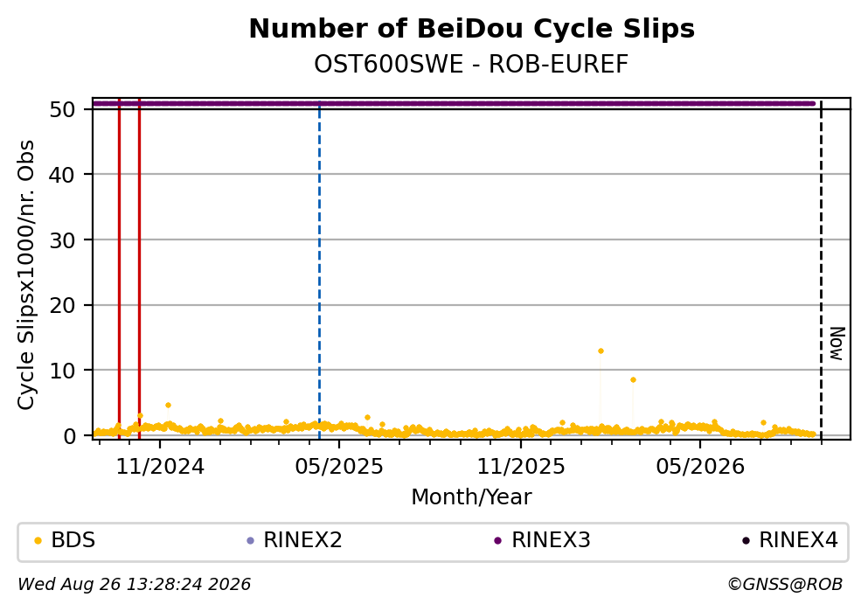Screen dimensions: 868x611
Task: Click the ©GNSS@ROB credit text
Action: click(x=785, y=585)
